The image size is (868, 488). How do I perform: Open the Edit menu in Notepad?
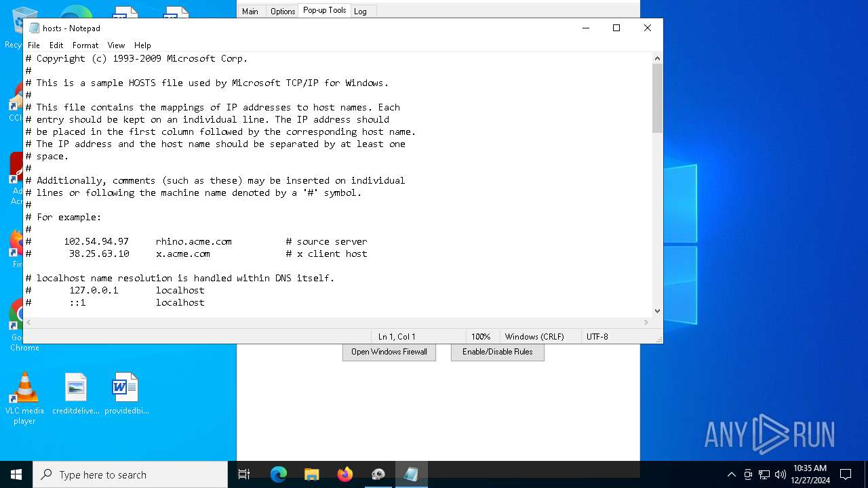tap(56, 45)
